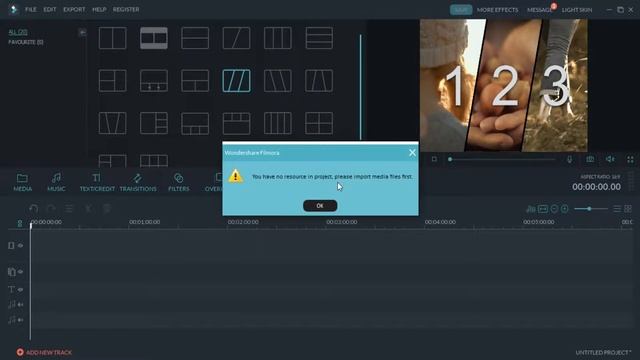Click the layouts panel vertical scrollbar
640x360 pixels.
(x=360, y=87)
